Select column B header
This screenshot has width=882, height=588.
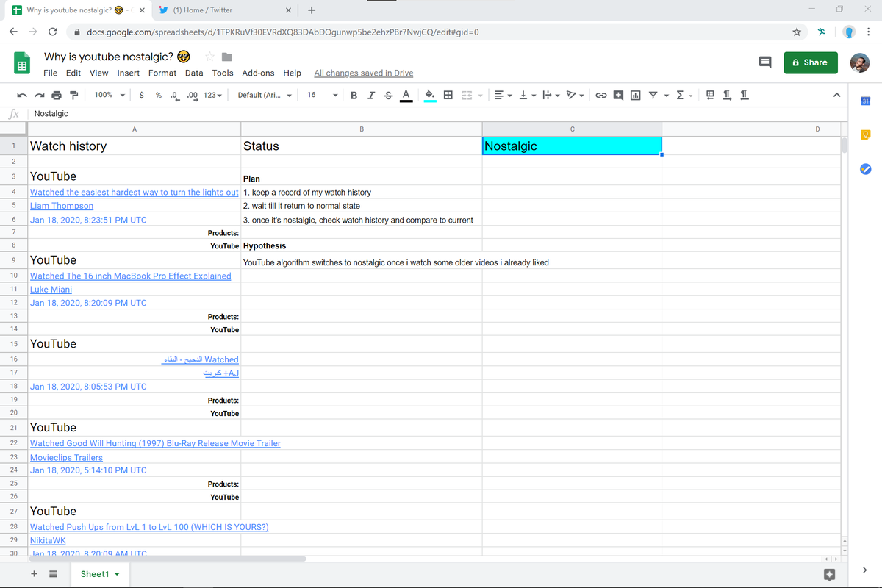362,129
